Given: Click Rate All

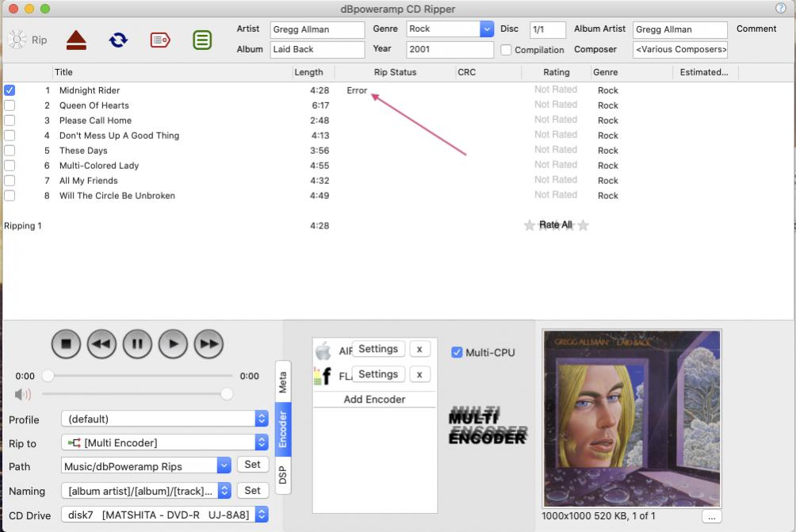Looking at the screenshot, I should (555, 225).
